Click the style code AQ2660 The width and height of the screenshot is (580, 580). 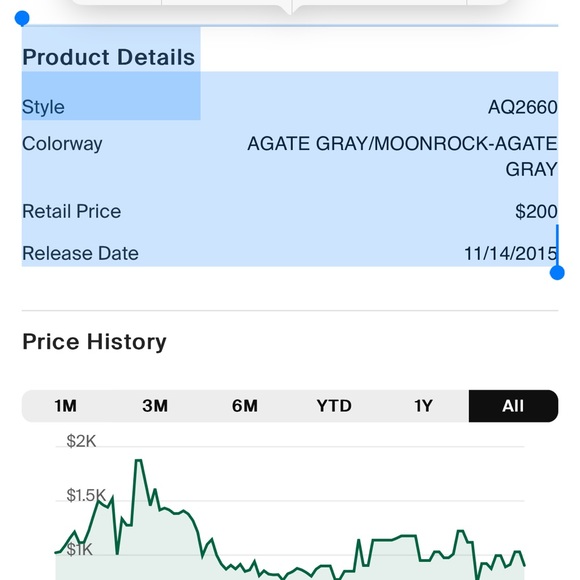click(523, 107)
